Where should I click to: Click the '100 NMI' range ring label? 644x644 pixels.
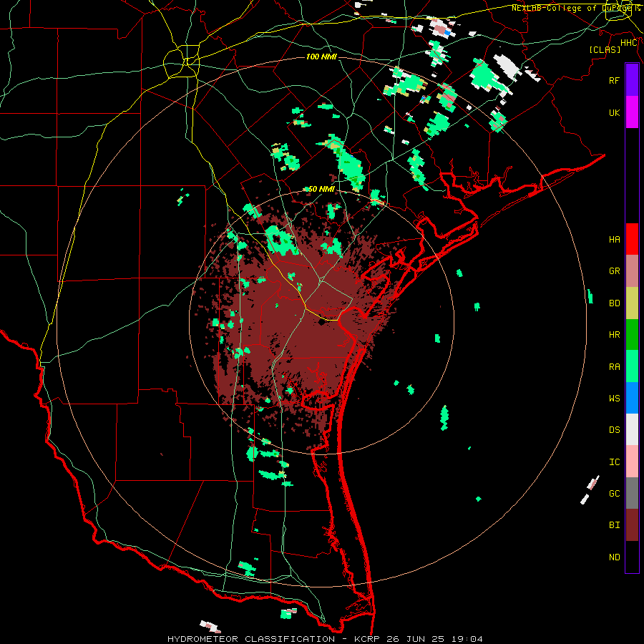321,57
